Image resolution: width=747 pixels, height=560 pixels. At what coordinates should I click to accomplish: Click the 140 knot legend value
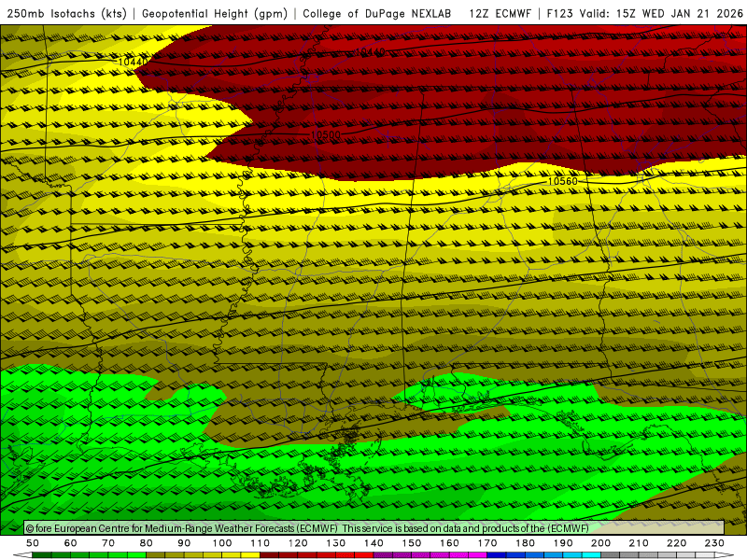coord(373,543)
